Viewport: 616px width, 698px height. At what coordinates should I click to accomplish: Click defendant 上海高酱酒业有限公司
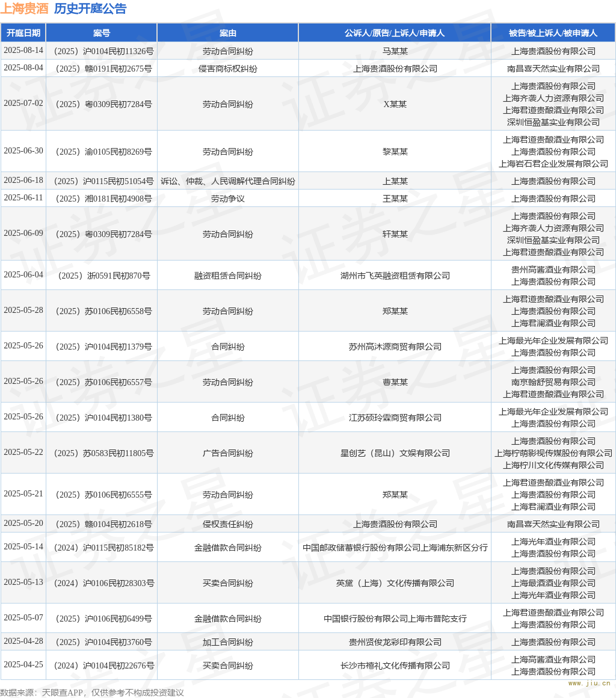pyautogui.click(x=553, y=659)
